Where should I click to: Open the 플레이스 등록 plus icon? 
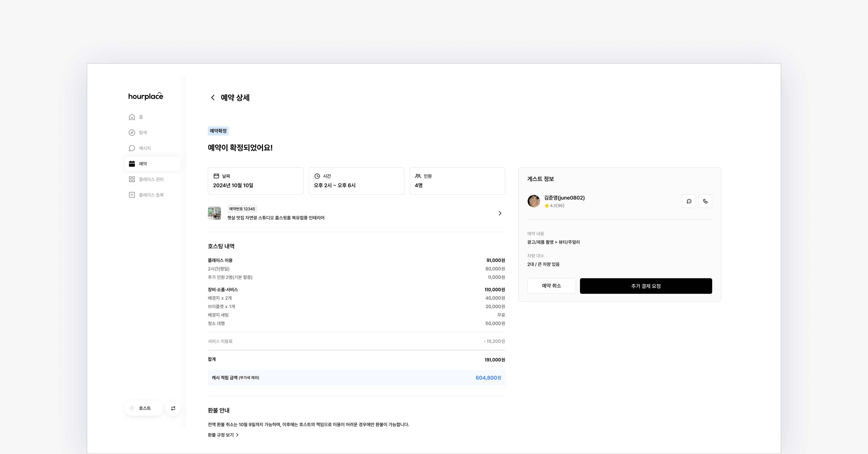click(132, 195)
